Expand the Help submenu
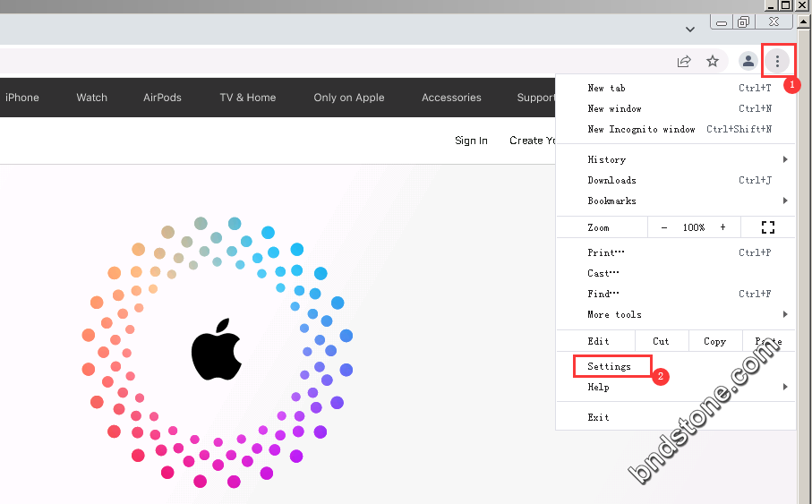Viewport: 812px width, 504px height. click(x=676, y=387)
